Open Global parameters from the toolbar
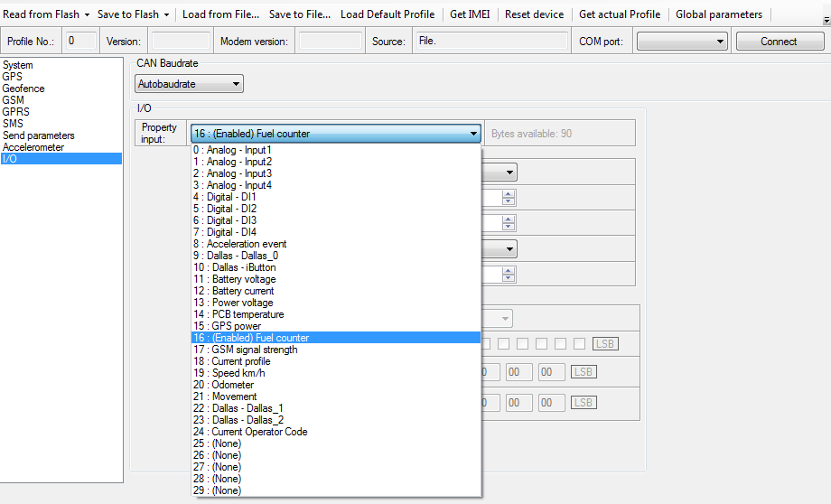The height and width of the screenshot is (504, 831). 718,14
